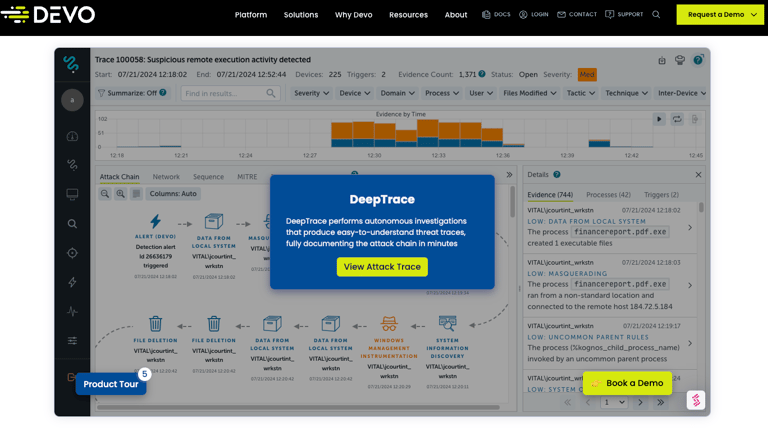768x431 pixels.
Task: Open the Support link
Action: pos(624,15)
